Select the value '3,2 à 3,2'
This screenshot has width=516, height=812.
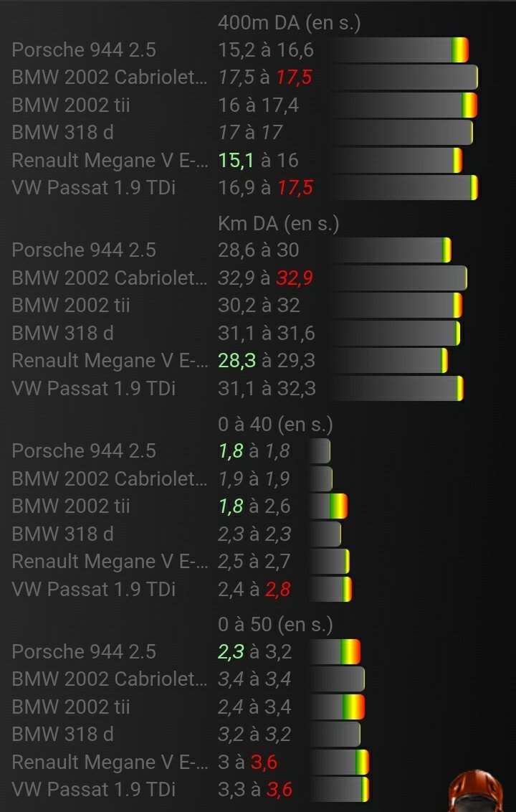pos(254,735)
